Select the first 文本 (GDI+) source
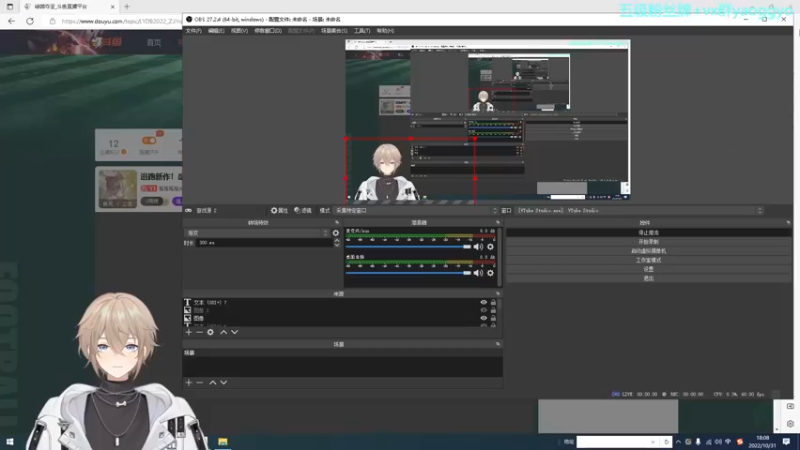The height and width of the screenshot is (450, 800). [332, 302]
